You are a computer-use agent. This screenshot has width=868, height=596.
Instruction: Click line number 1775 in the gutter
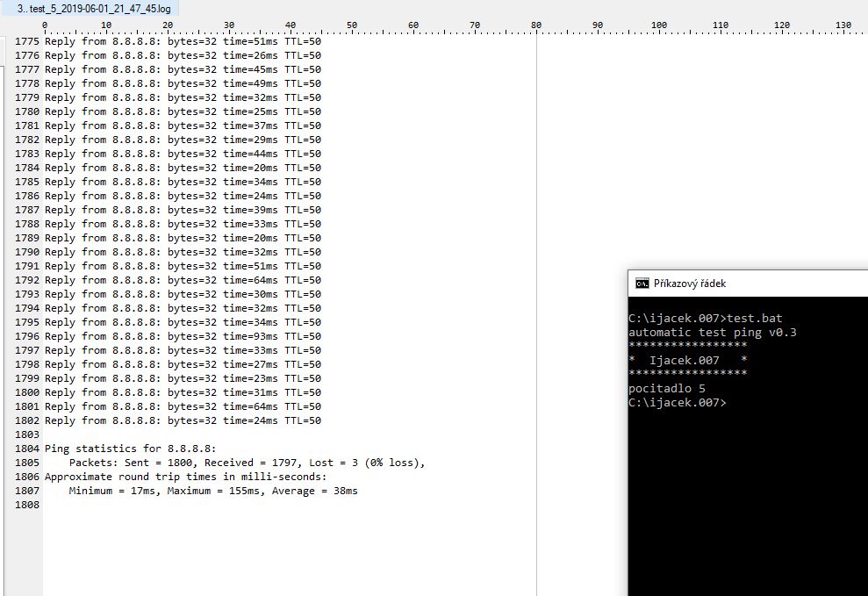[27, 41]
